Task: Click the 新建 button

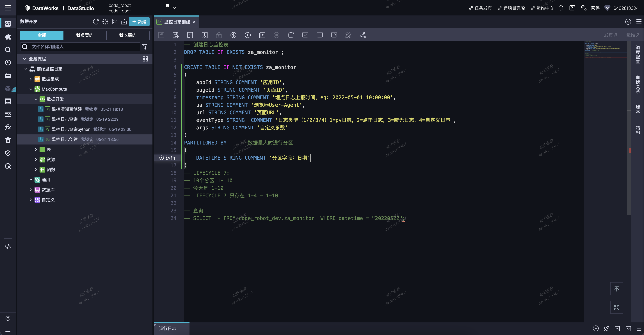Action: click(x=139, y=22)
